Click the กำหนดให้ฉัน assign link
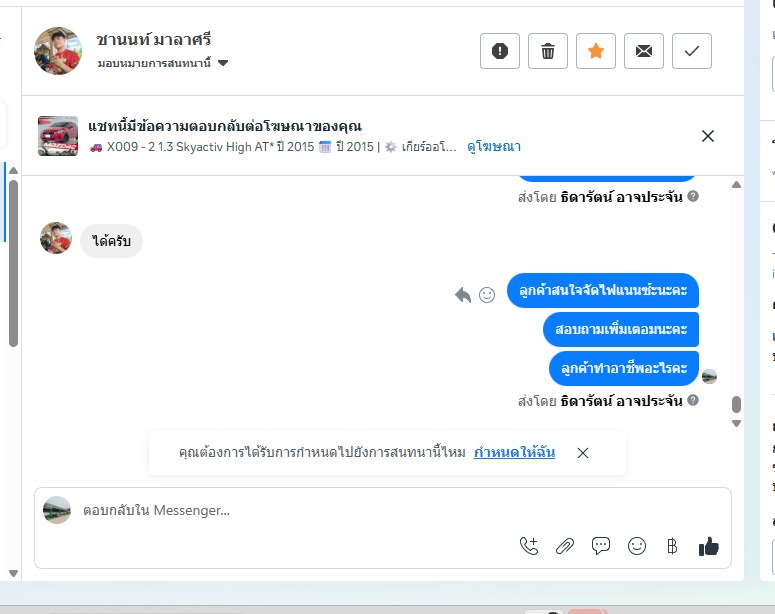775x614 pixels. [x=514, y=452]
